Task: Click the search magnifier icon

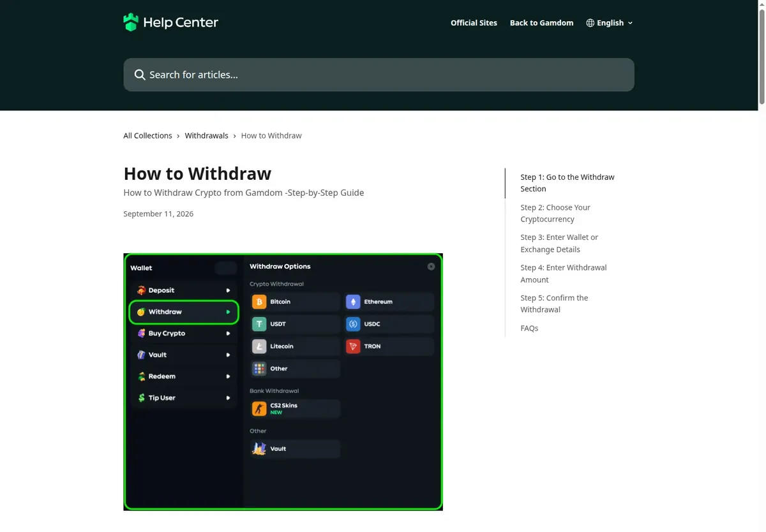Action: click(x=140, y=75)
